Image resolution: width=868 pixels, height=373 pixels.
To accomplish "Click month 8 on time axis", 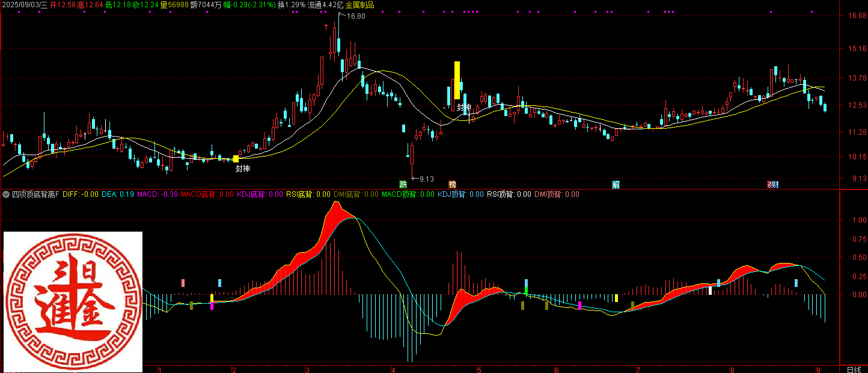I will (732, 369).
